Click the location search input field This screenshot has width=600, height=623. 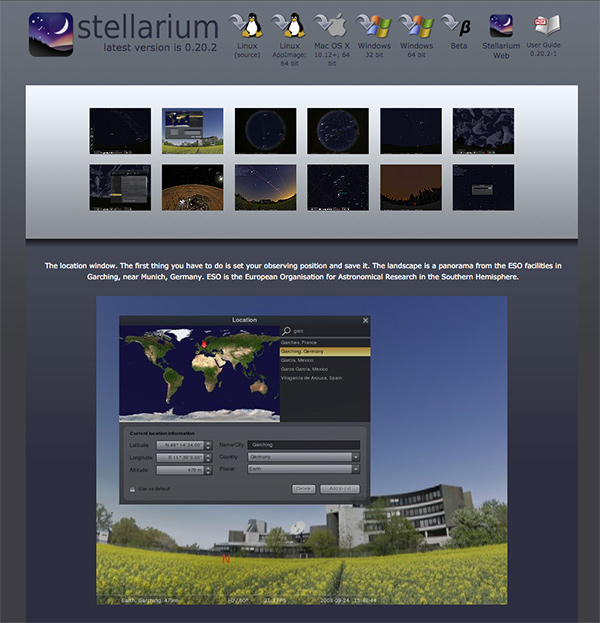coord(331,331)
